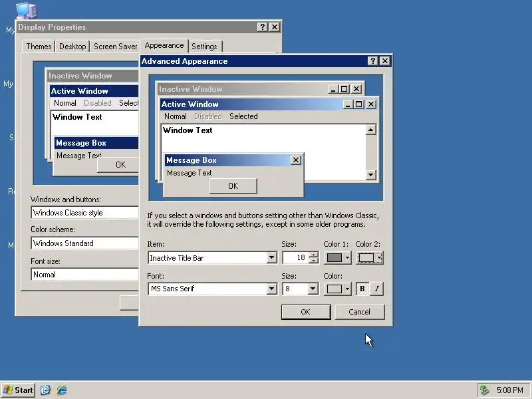Click the preview scrollbar down arrow
Image resolution: width=532 pixels, height=399 pixels.
[371, 175]
